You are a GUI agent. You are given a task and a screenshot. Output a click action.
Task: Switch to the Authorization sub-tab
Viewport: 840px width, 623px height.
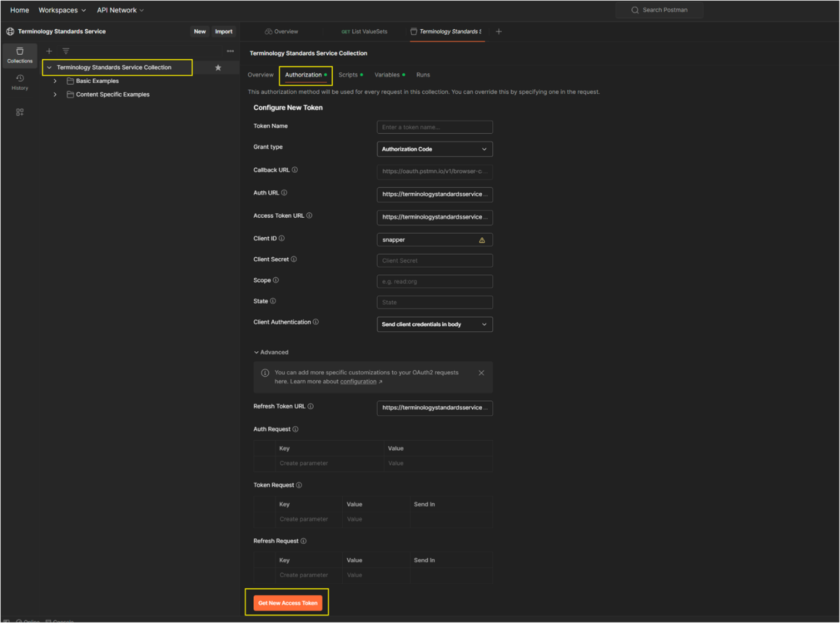pyautogui.click(x=306, y=75)
